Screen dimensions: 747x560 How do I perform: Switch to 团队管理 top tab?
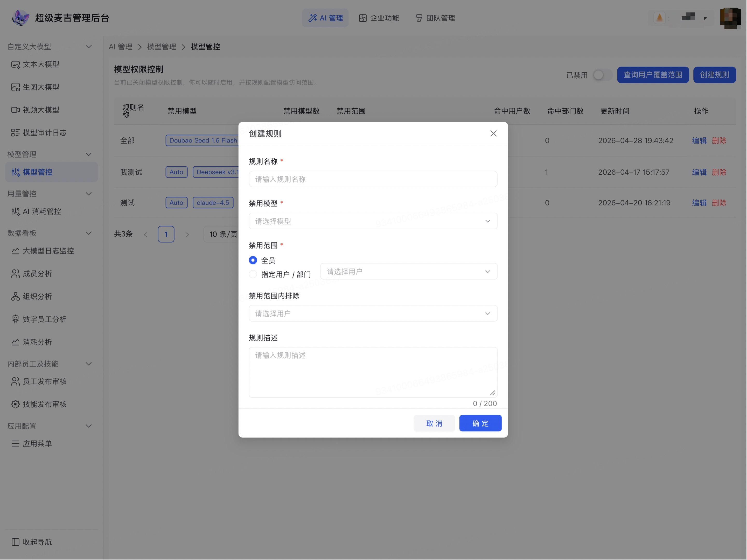point(435,18)
